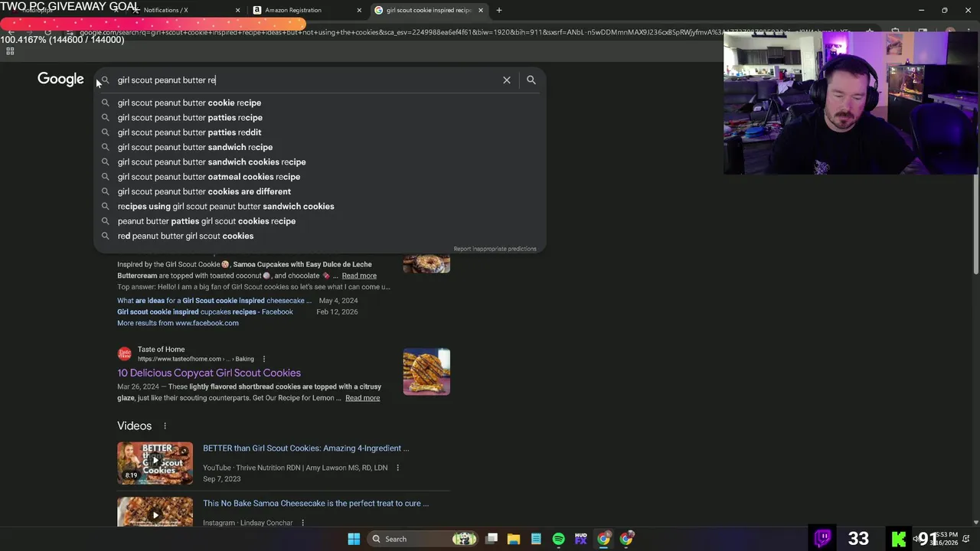This screenshot has width=980, height=551.
Task: Switch to the first Chrome taskbar icon
Action: click(603, 539)
